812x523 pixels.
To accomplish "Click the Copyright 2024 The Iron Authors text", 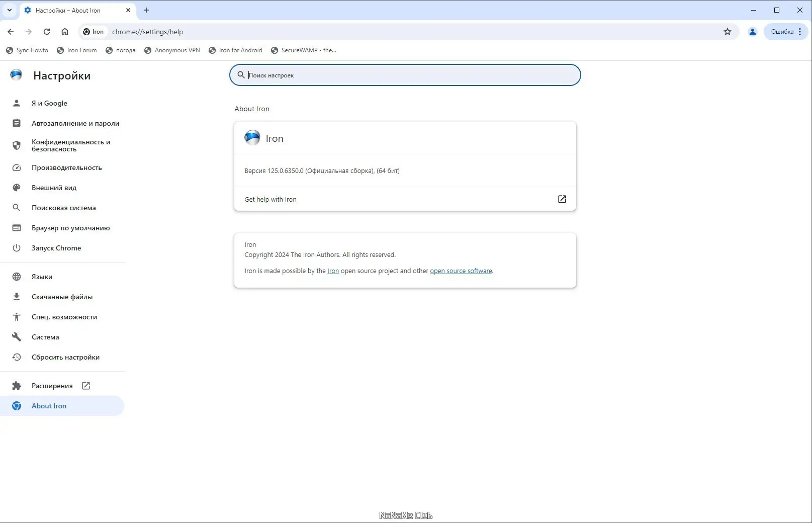I will (320, 255).
